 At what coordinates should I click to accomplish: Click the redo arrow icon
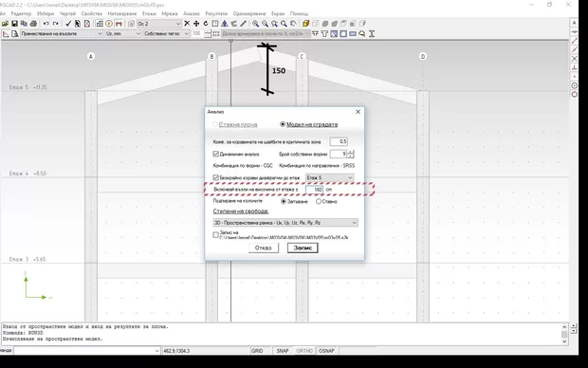tap(56, 24)
